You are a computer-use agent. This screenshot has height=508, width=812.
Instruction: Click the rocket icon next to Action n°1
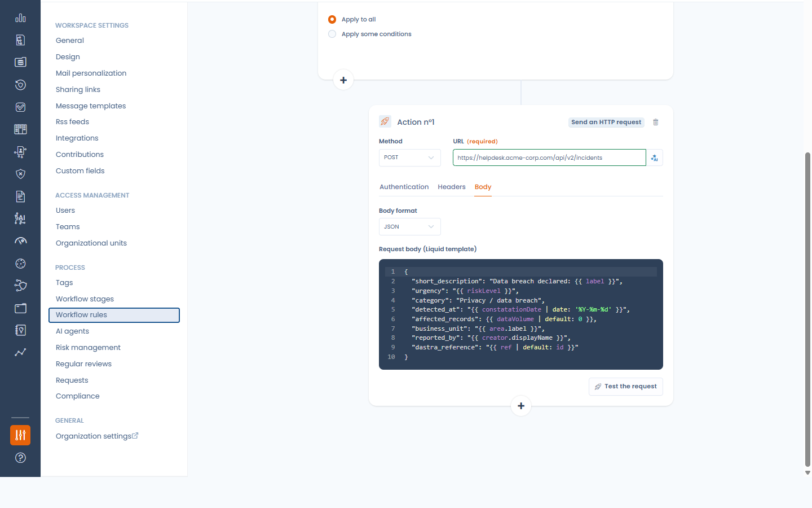pos(385,121)
